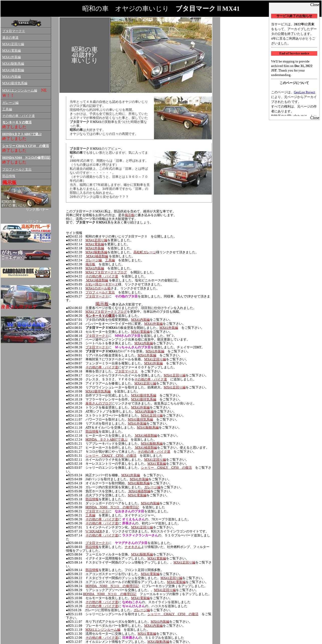Open MX41補器類編 in the sidebar
Viewport: 322px width, 644px height.
(13, 70)
